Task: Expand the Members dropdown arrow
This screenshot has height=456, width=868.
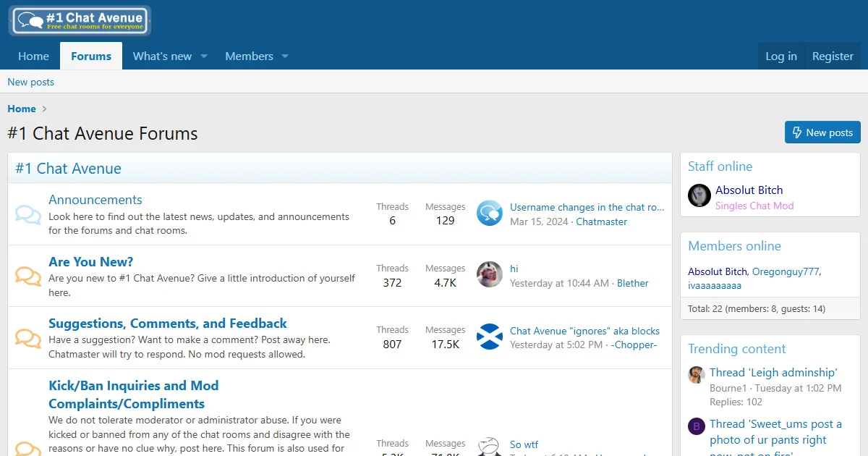Action: (x=285, y=56)
